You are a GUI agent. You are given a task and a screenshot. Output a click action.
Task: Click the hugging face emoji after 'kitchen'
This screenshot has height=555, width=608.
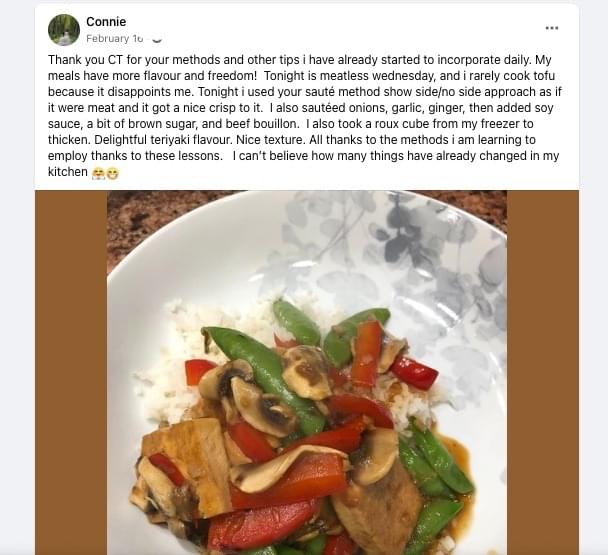[98, 173]
